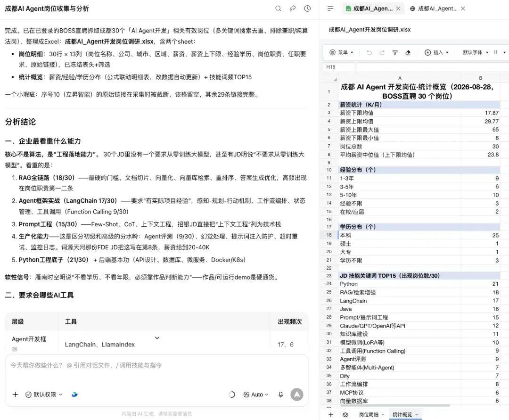Open the 统计概览 tab chevron menu

pyautogui.click(x=417, y=414)
